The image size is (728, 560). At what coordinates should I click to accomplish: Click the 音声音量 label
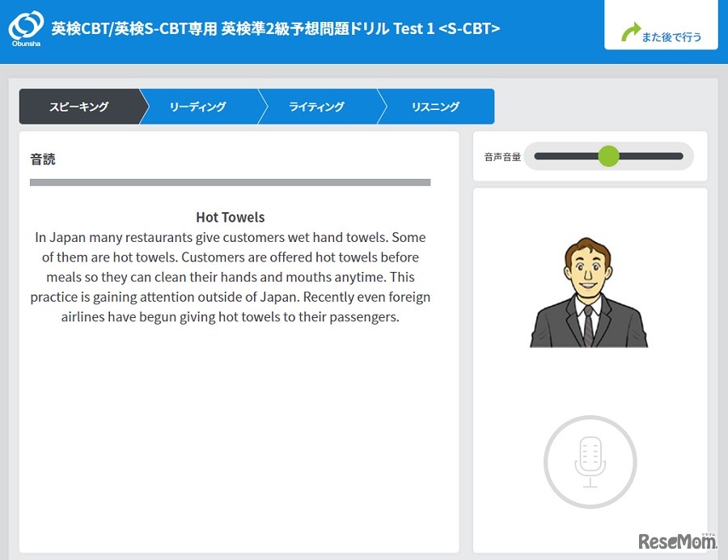[x=502, y=157]
